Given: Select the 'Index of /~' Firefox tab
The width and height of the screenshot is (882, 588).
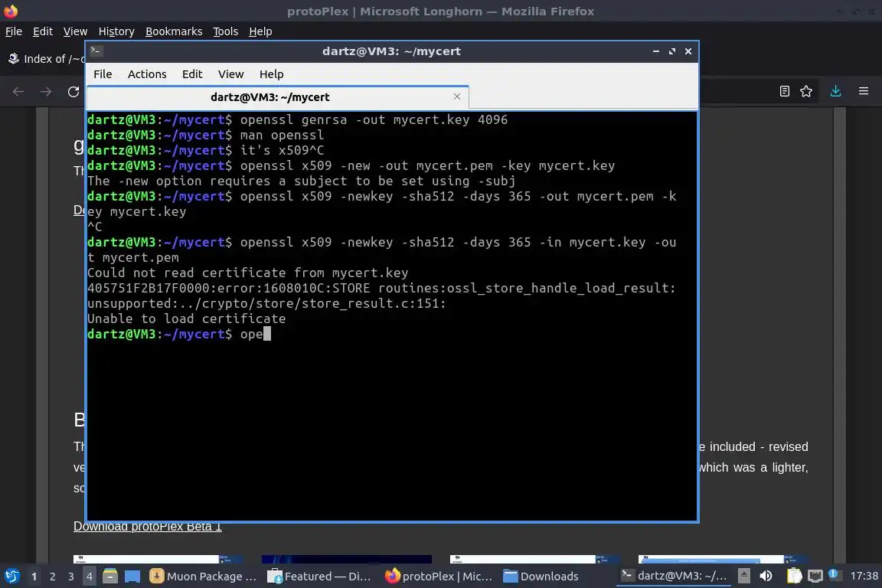Looking at the screenshot, I should coord(45,58).
